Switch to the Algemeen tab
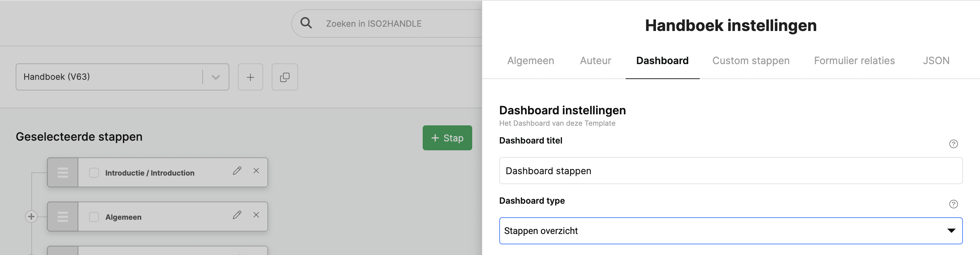 coord(531,61)
